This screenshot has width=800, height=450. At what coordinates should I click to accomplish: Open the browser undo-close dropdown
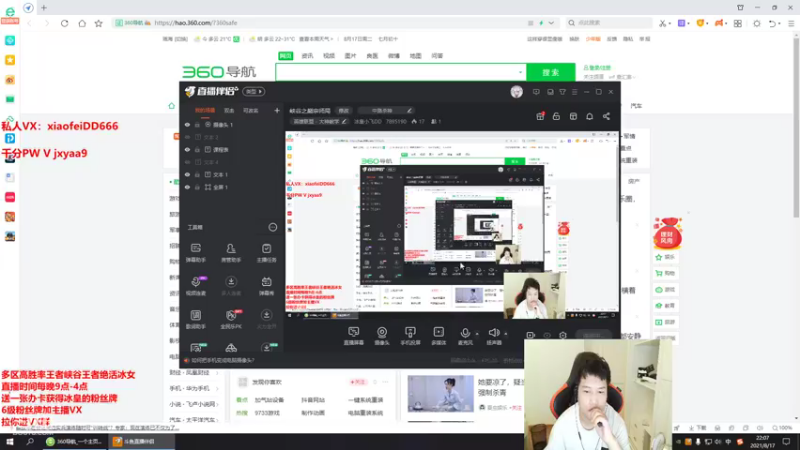tap(780, 23)
